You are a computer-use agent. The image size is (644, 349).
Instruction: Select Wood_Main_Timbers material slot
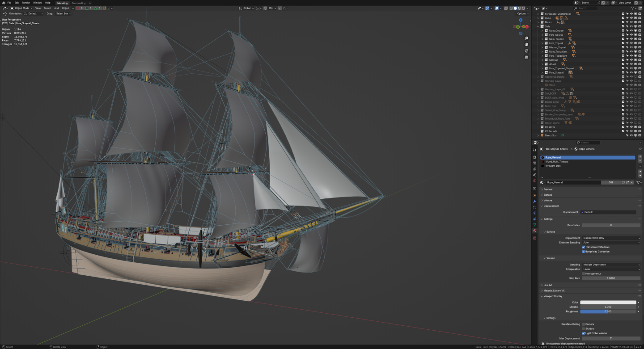point(588,162)
